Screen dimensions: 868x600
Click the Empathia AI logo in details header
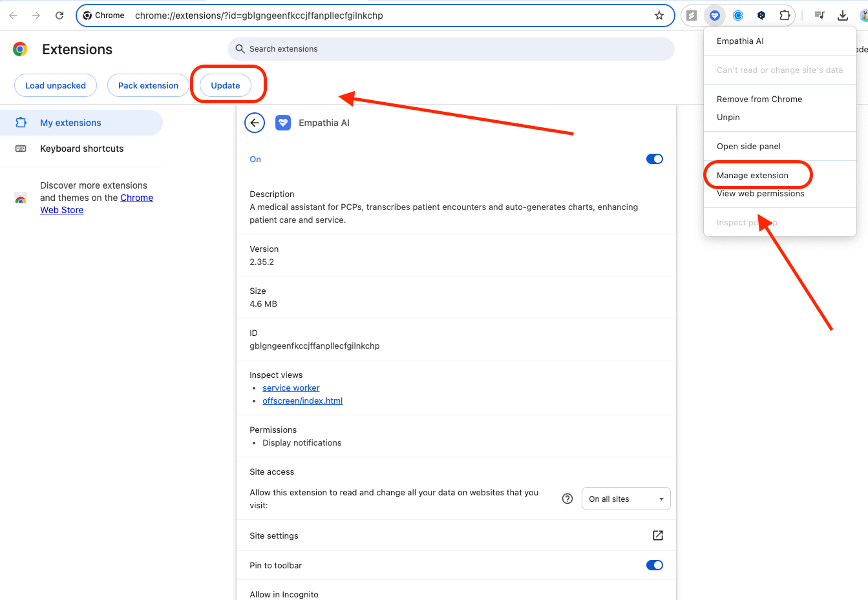[283, 123]
